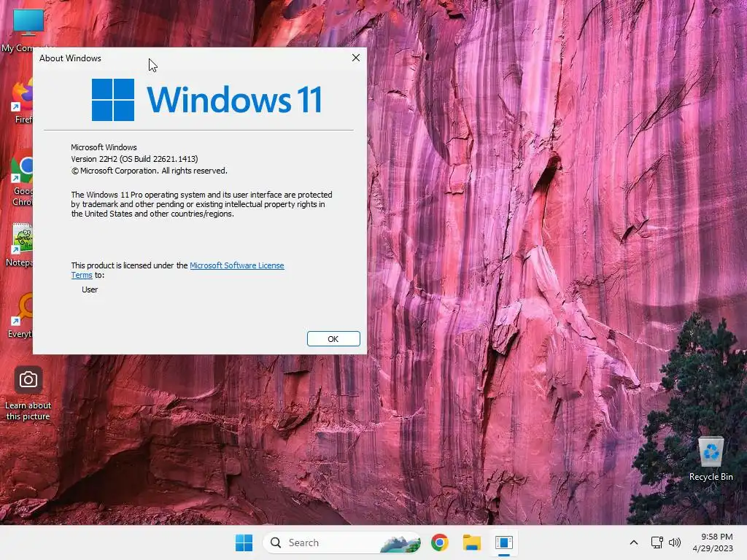Click the Learn about this picture icon
This screenshot has width=747, height=560.
click(x=28, y=393)
